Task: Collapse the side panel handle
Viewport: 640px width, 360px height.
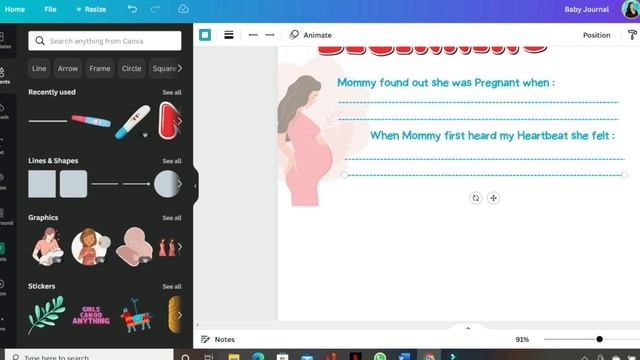Action: coord(196,186)
